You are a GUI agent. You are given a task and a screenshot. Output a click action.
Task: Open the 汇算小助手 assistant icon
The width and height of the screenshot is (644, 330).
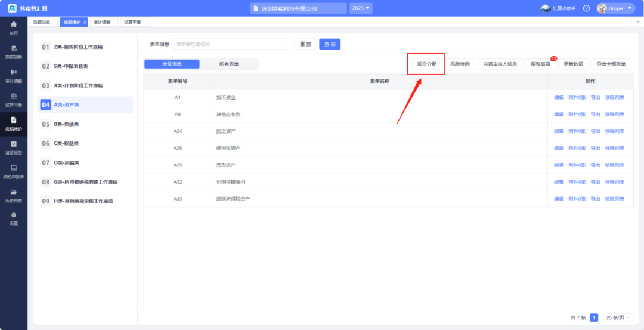click(x=546, y=8)
